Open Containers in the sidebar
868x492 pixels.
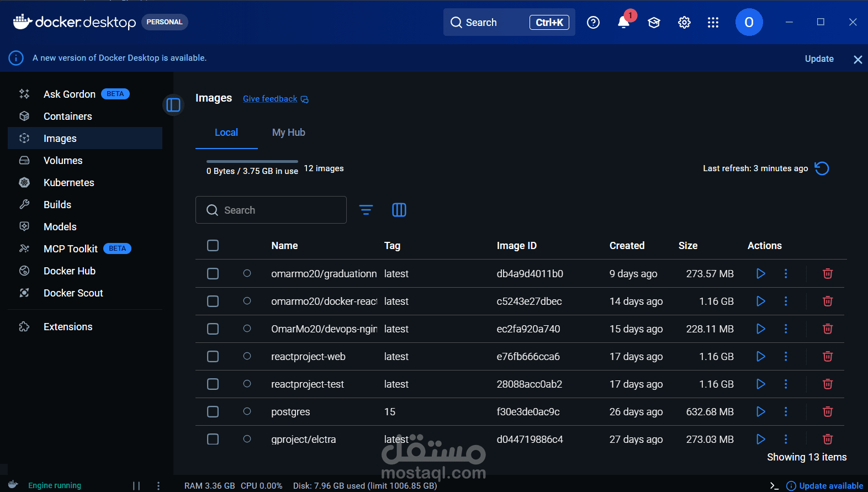pyautogui.click(x=85, y=116)
